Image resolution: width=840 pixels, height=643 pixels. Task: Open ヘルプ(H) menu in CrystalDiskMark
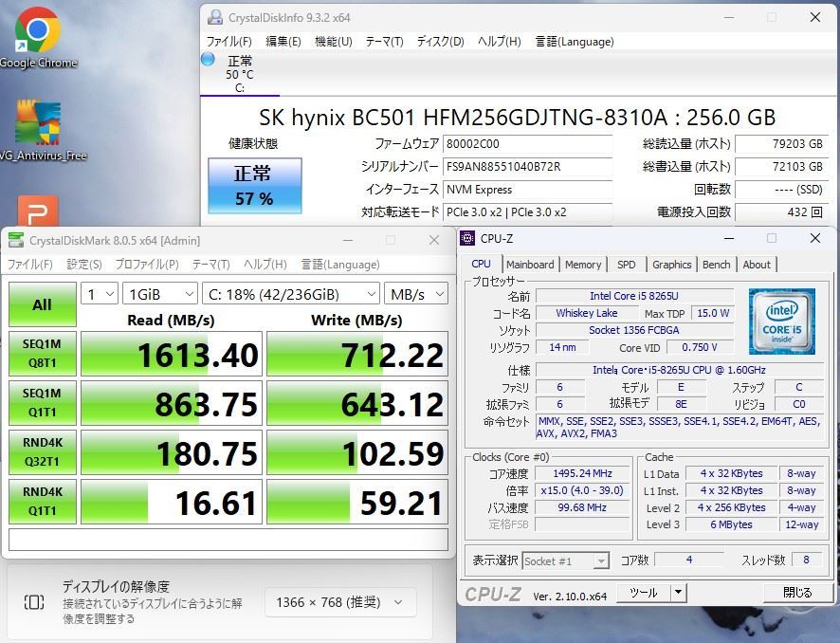(265, 265)
